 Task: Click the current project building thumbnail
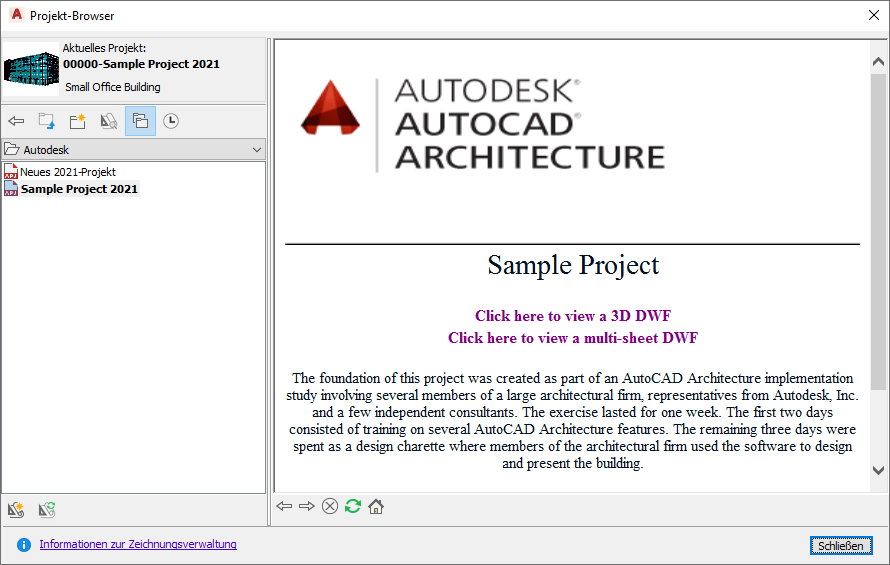pyautogui.click(x=31, y=69)
